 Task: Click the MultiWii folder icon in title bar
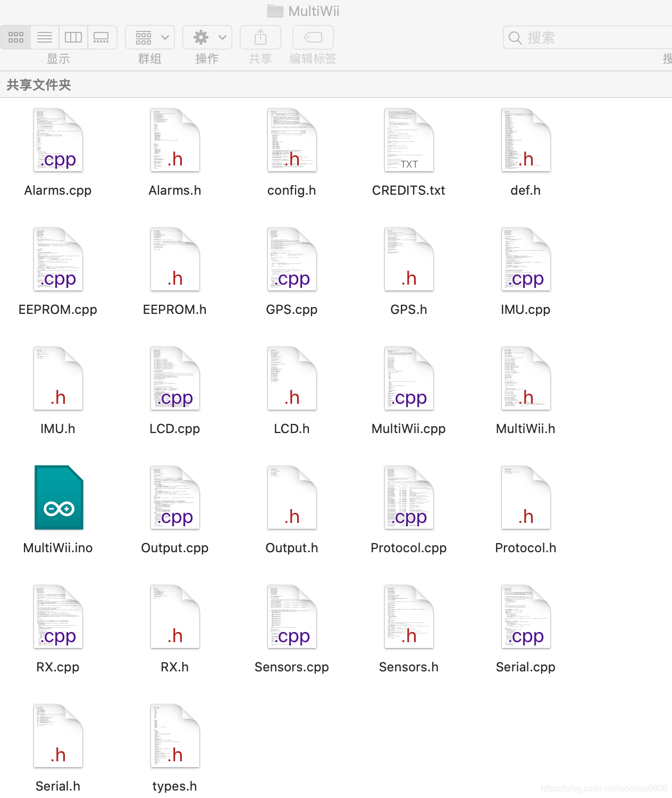click(275, 11)
